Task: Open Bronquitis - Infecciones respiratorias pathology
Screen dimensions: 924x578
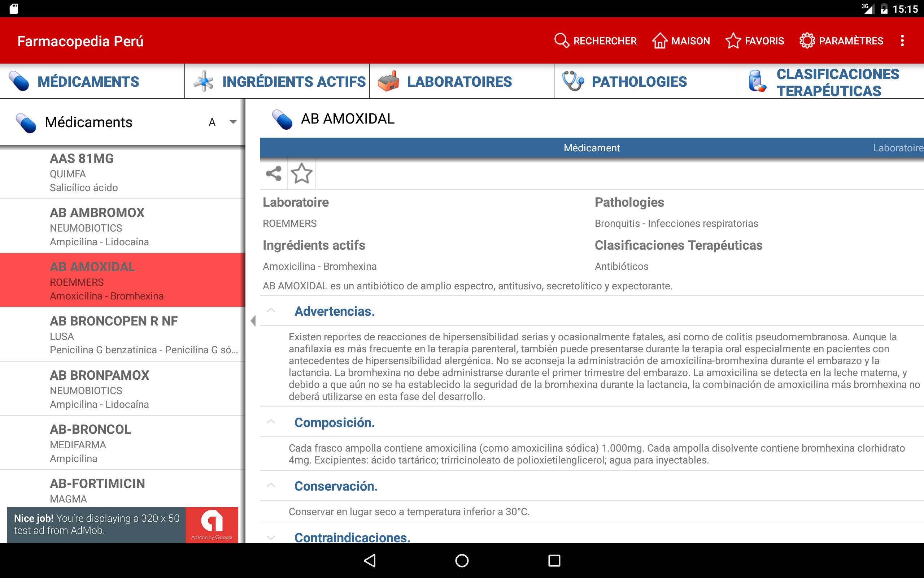Action: (676, 223)
